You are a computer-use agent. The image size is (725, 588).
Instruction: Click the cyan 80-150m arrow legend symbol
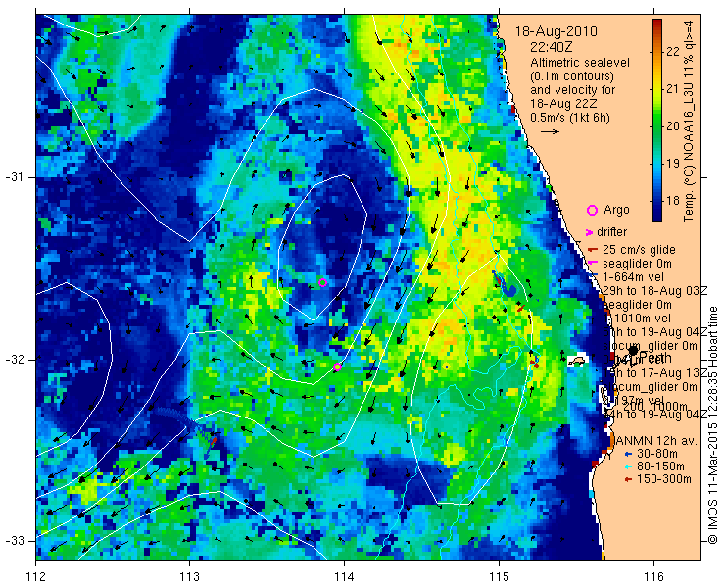click(628, 467)
